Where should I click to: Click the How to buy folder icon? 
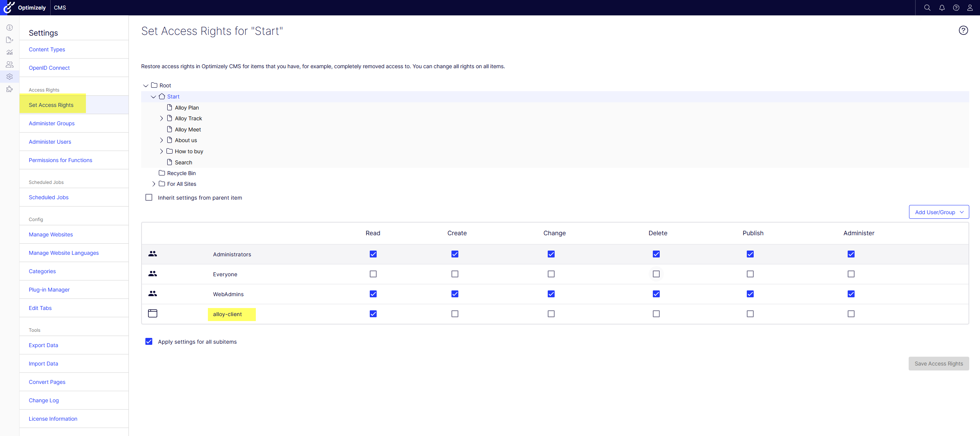[170, 151]
